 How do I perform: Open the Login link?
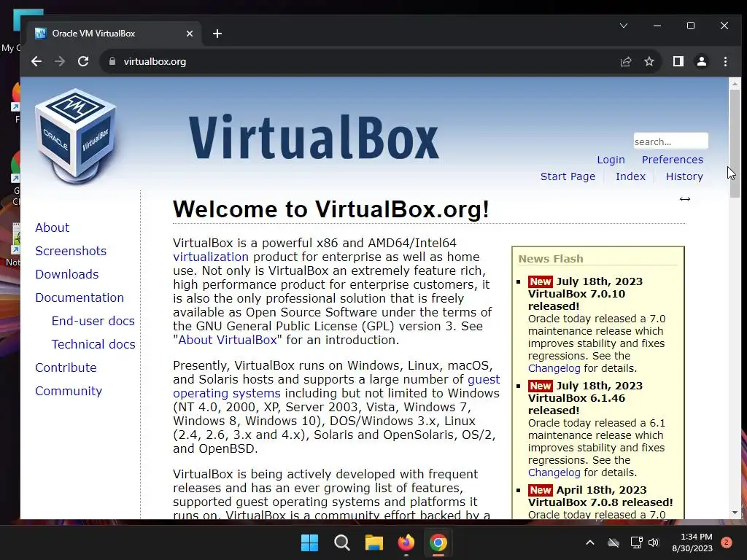point(611,160)
